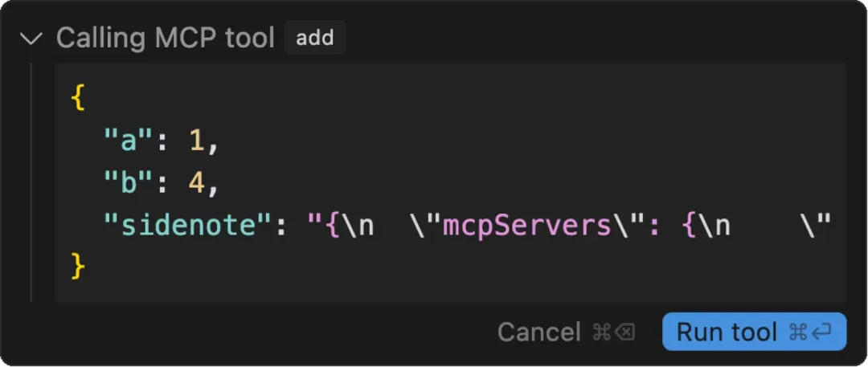This screenshot has width=868, height=367.
Task: Collapse the Calling MCP tool chevron
Action: tap(32, 38)
